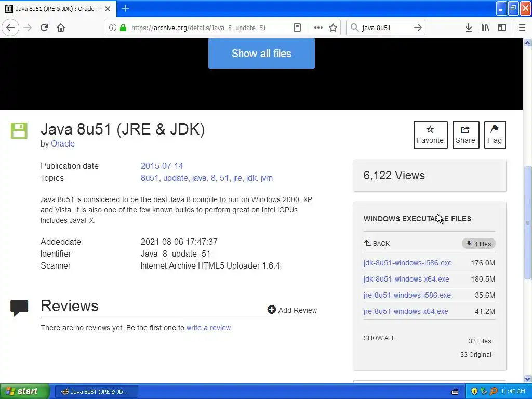The height and width of the screenshot is (399, 532).
Task: Click the Reviews speech bubble icon
Action: pyautogui.click(x=19, y=308)
